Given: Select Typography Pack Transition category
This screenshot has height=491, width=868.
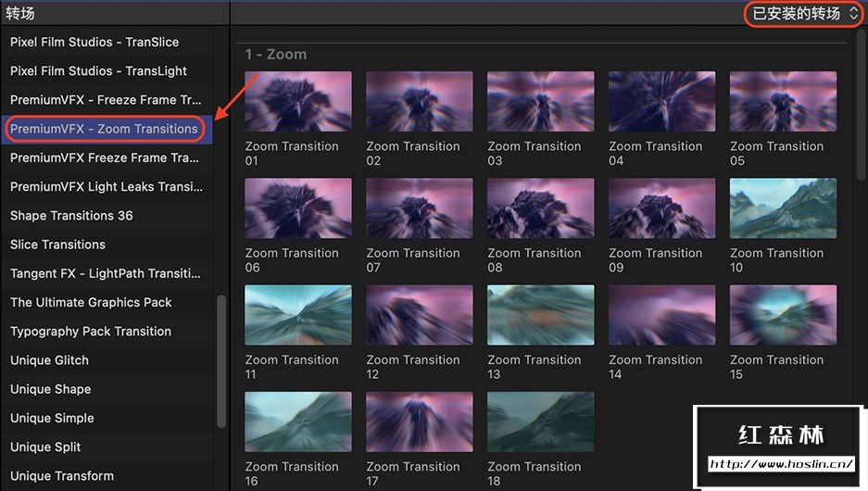Looking at the screenshot, I should click(x=107, y=331).
